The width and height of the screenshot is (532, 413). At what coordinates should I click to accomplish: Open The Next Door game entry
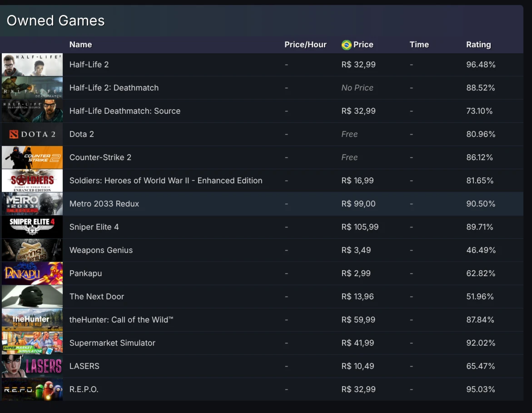pos(96,297)
